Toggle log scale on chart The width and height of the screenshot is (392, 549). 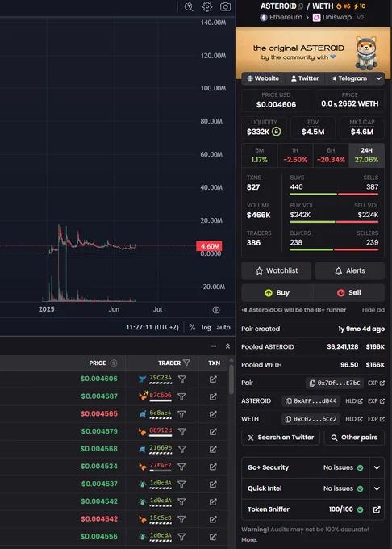206,327
